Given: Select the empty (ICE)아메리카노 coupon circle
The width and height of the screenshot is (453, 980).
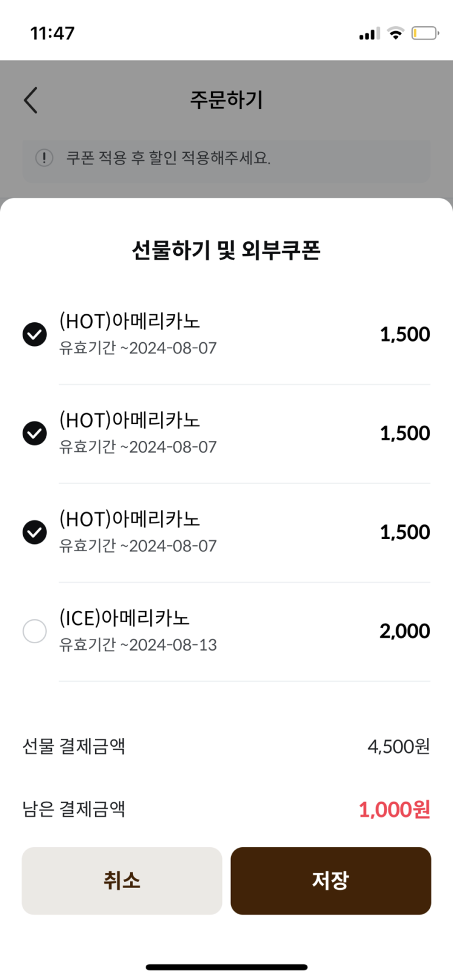Looking at the screenshot, I should coord(35,631).
